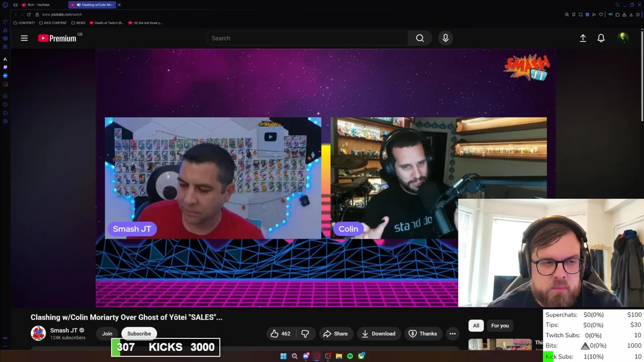Open browser downloads icon
This screenshot has height=362, width=644.
coord(631,15)
